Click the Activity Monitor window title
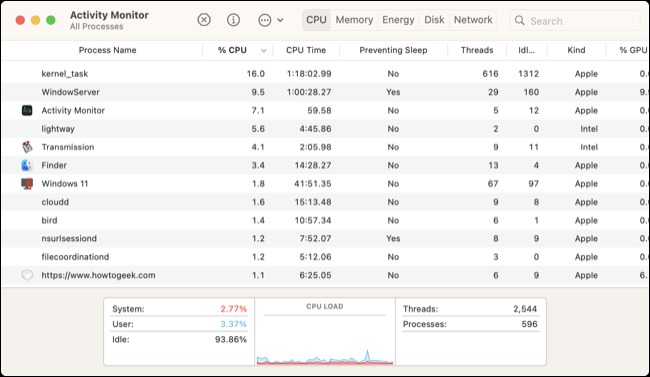650x377 pixels. (109, 15)
